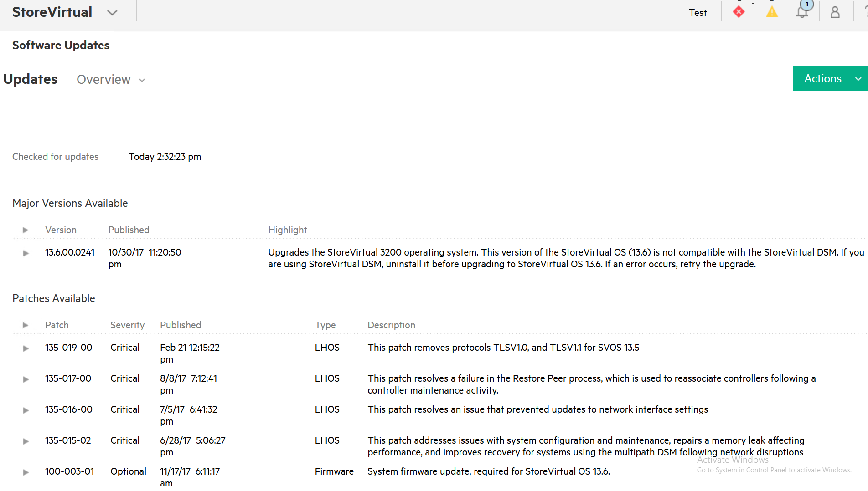Viewport: 868px width, 491px height.
Task: Expand patch 135-015-02 details
Action: pyautogui.click(x=26, y=441)
